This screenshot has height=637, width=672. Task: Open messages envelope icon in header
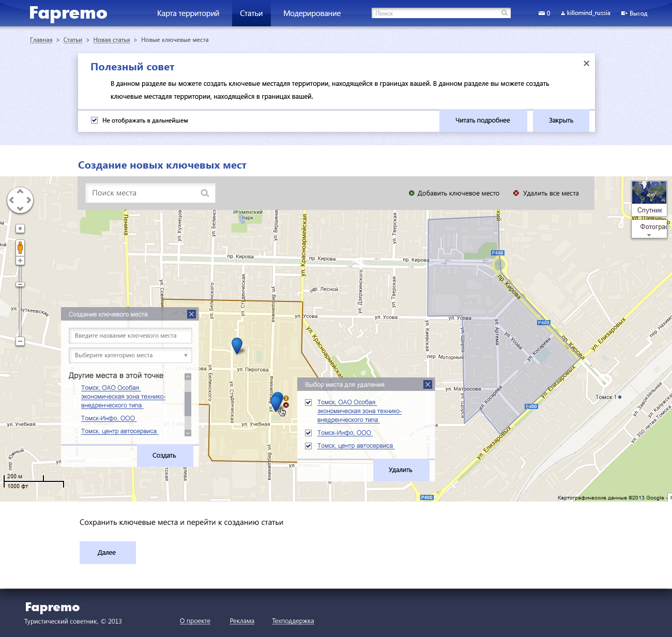pyautogui.click(x=541, y=13)
